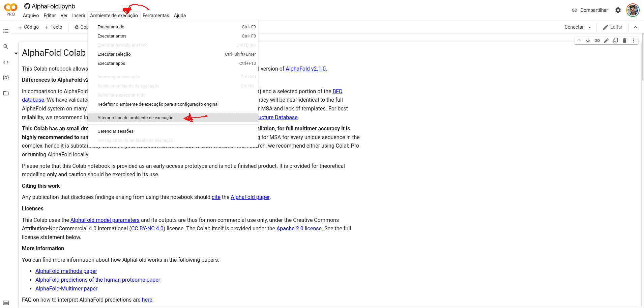Open the database link
The height and width of the screenshot is (308, 644).
point(33,100)
